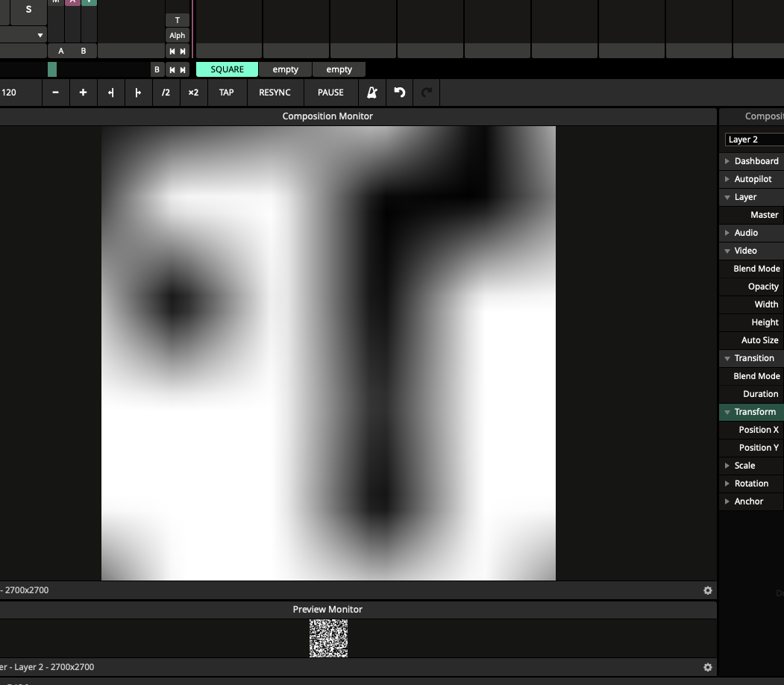Open Composition Monitor gear settings
784x685 pixels.
coord(707,590)
